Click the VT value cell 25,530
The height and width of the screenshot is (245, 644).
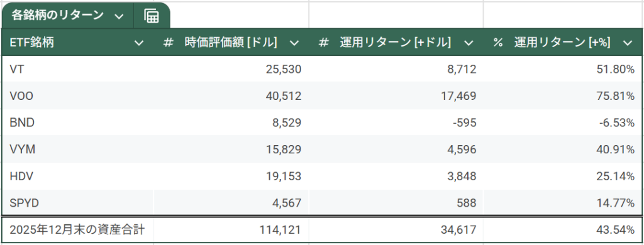pyautogui.click(x=231, y=69)
